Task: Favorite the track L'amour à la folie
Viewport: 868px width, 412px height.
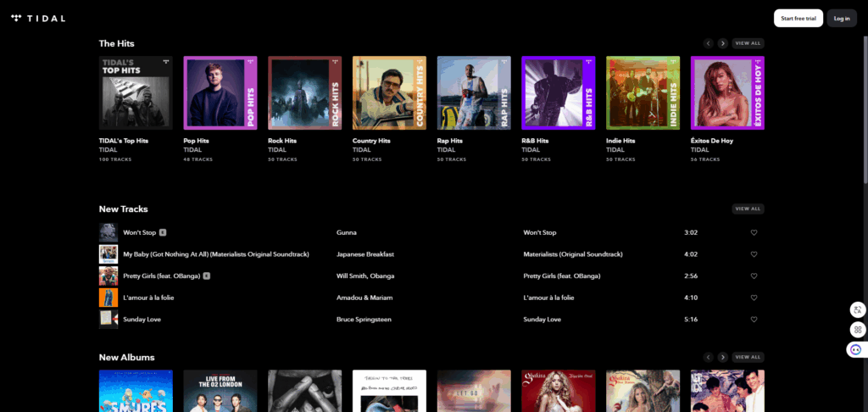Action: (x=754, y=298)
